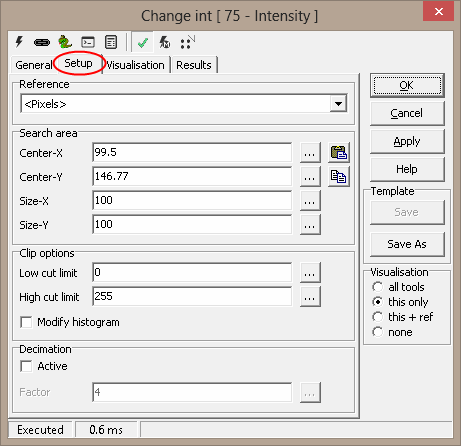Click the paste icon beside Center-X
The image size is (461, 446).
coord(339,153)
